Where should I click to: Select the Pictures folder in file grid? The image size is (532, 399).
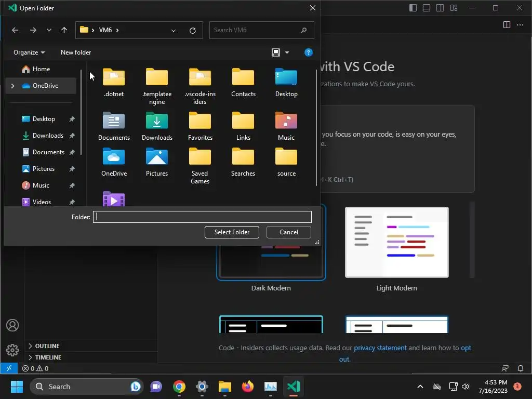157,162
